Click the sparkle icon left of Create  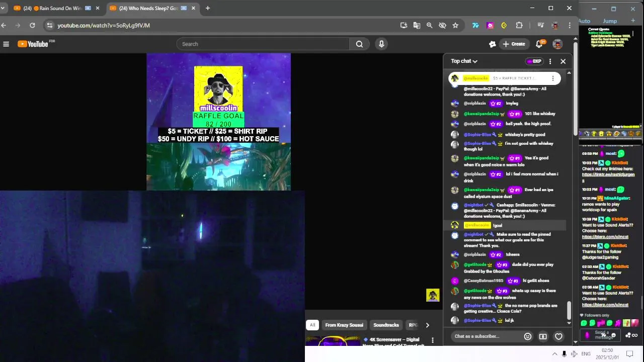tap(492, 44)
